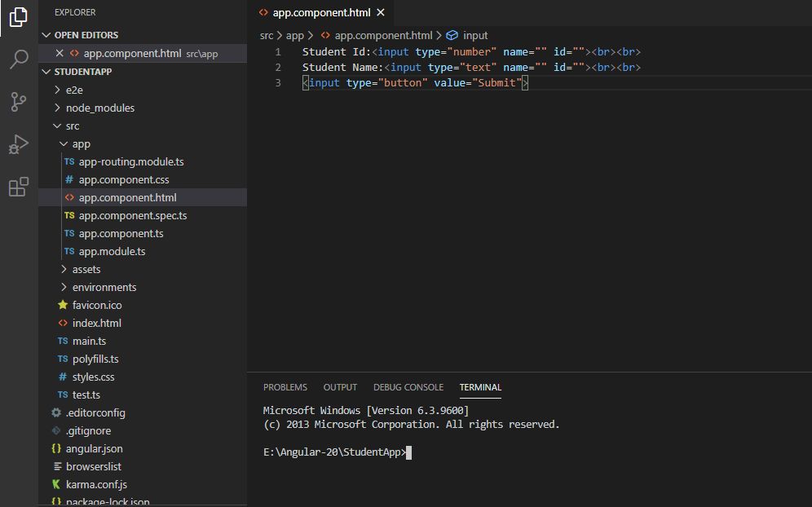Image resolution: width=812 pixels, height=507 pixels.
Task: Switch to the OUTPUT tab
Action: [340, 386]
